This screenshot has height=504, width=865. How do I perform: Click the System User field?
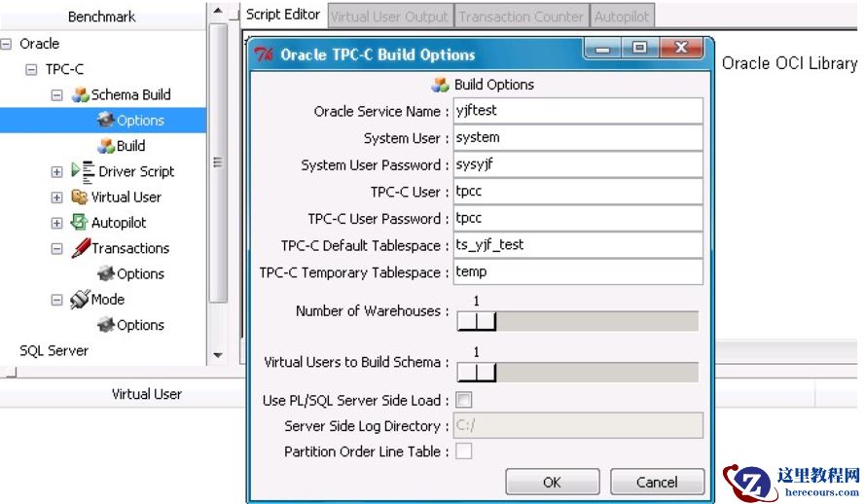578,138
